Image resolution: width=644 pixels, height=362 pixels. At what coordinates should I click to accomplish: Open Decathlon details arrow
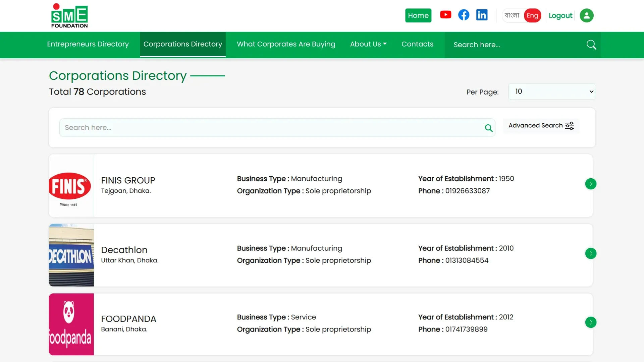point(591,253)
